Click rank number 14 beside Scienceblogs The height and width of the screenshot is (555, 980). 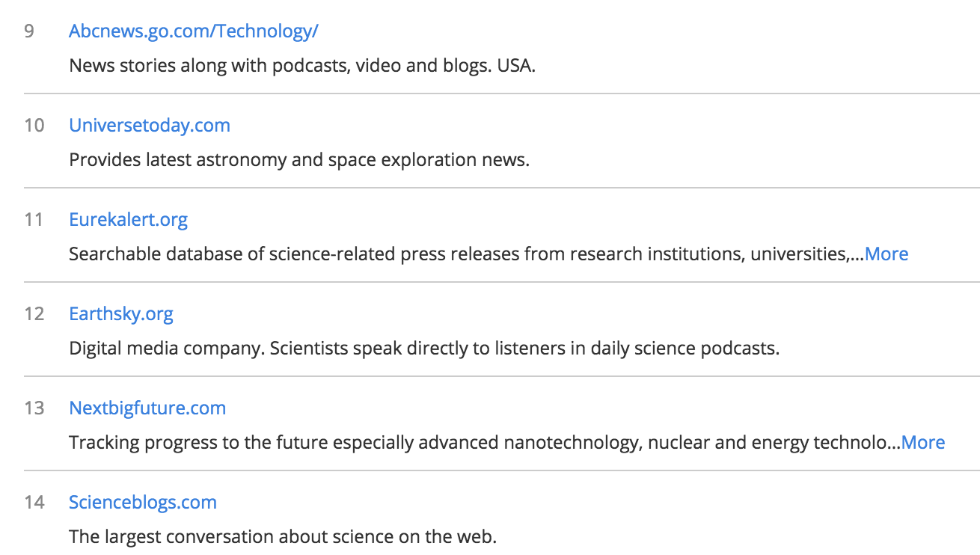(34, 503)
